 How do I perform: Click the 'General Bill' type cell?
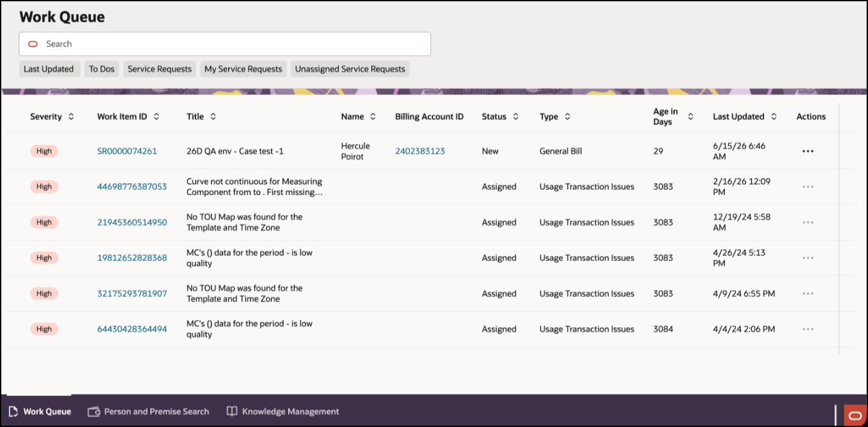tap(561, 151)
